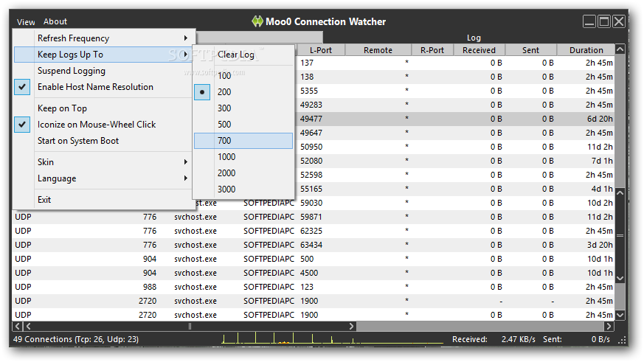The height and width of the screenshot is (362, 644).
Task: Select the UDP 904 row with L-Port 500
Action: pyautogui.click(x=314, y=259)
